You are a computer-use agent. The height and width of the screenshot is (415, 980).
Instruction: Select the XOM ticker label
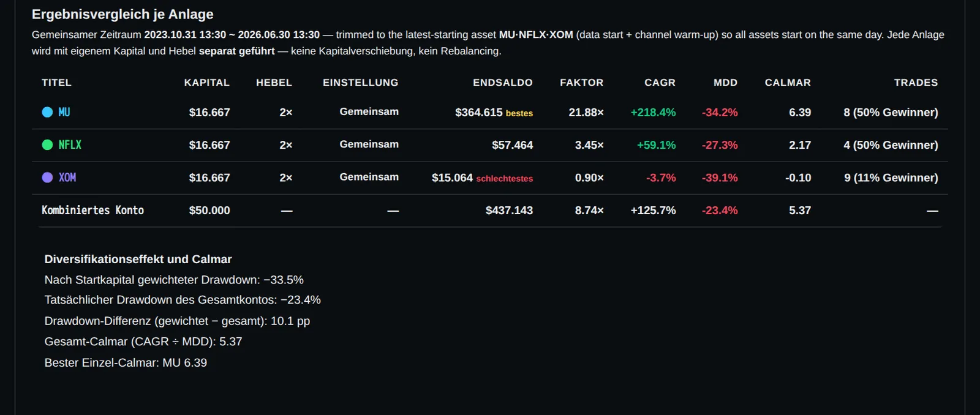point(67,177)
